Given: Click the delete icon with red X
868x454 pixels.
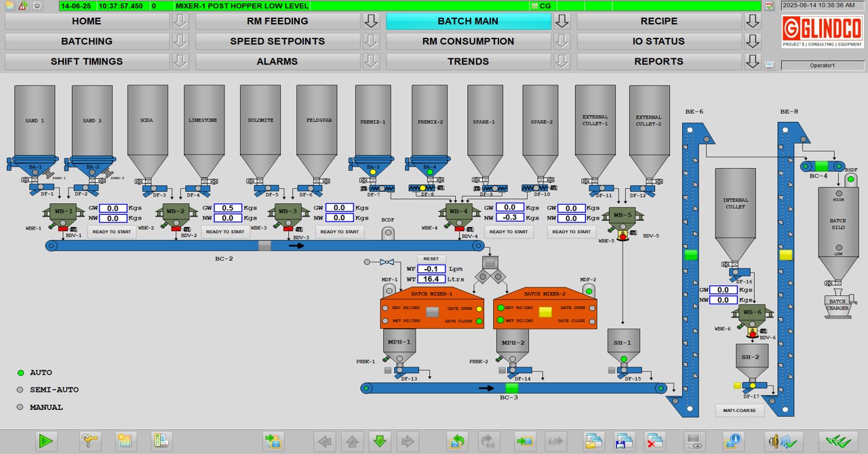Looking at the screenshot, I should click(654, 442).
